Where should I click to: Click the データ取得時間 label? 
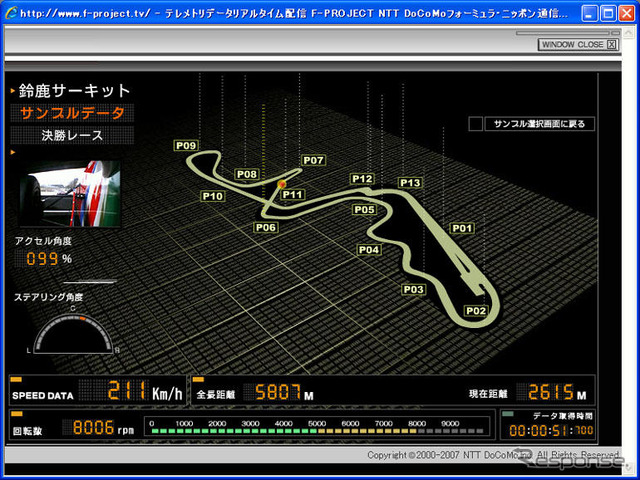563,416
